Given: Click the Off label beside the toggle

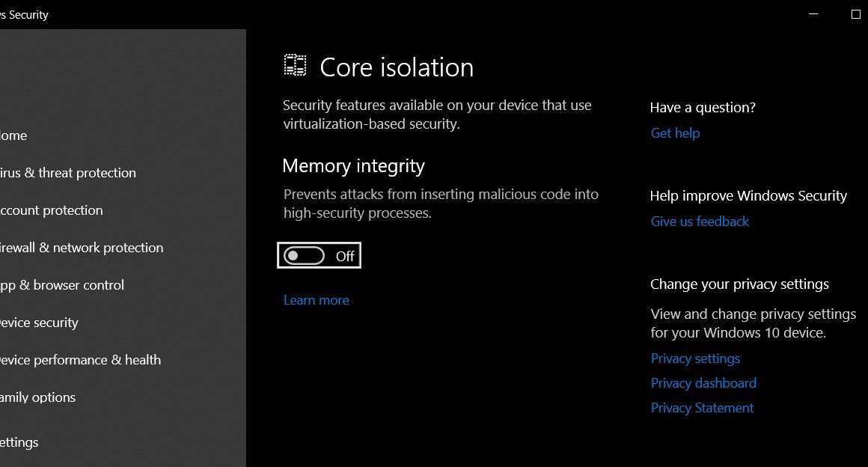Looking at the screenshot, I should (345, 257).
